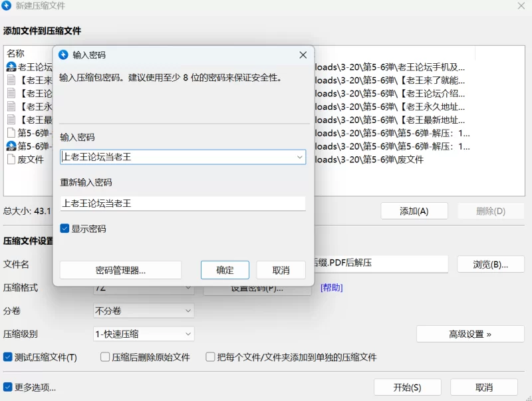This screenshot has height=401, width=532.
Task: Select the ZIP file icon for 老王论坛 entry
Action: (11, 67)
